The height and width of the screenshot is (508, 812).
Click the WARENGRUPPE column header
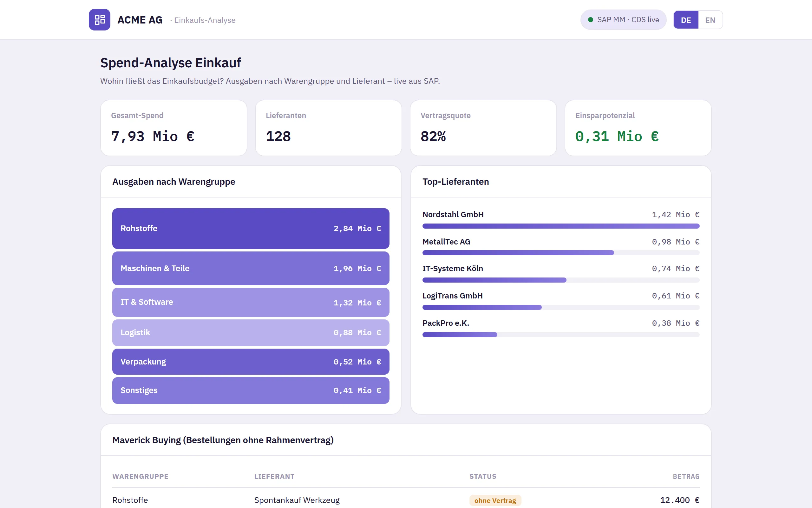[140, 477]
